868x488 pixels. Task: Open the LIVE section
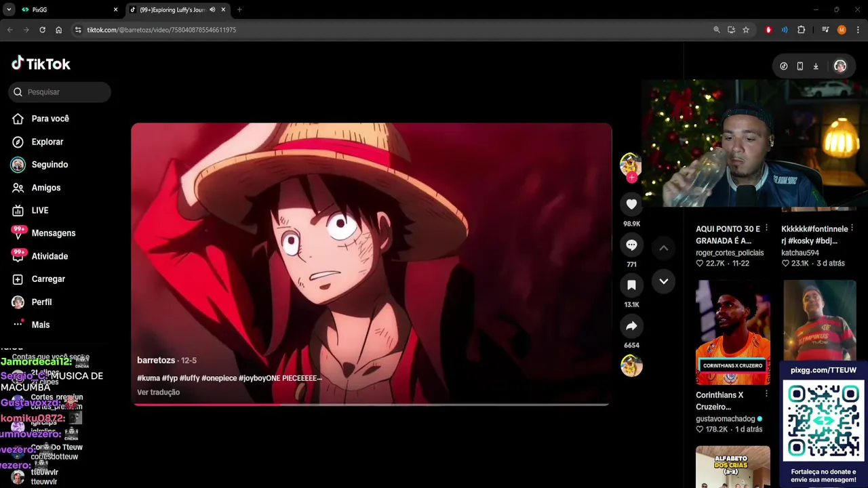tap(31, 210)
